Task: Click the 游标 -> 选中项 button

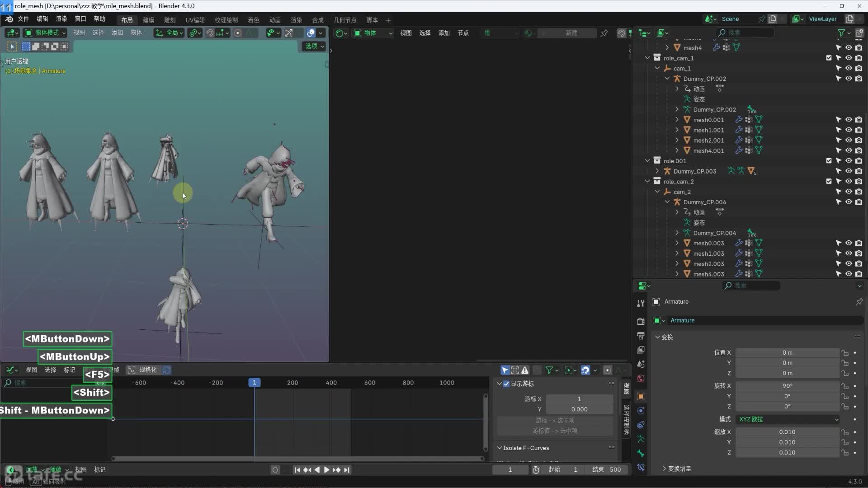Action: tap(555, 420)
